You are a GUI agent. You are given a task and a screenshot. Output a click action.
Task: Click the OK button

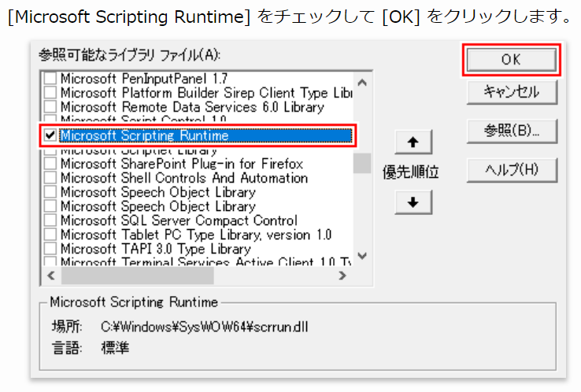pyautogui.click(x=511, y=60)
